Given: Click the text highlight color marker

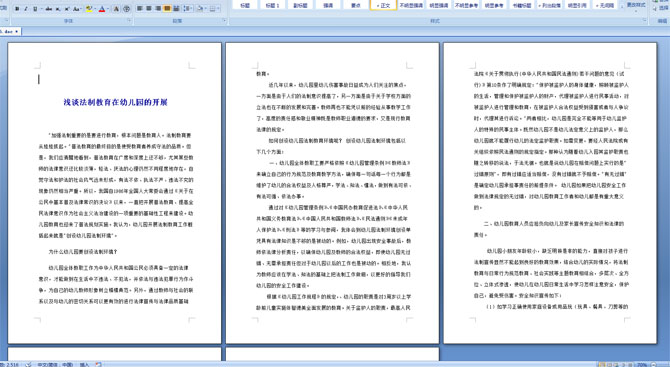Looking at the screenshot, I should click(x=89, y=9).
